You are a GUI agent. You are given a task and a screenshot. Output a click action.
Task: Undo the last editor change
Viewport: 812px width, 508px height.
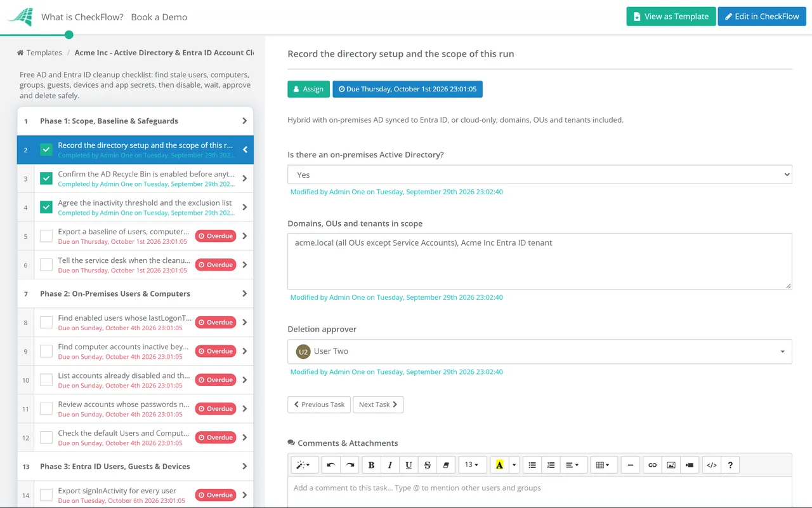coord(331,465)
